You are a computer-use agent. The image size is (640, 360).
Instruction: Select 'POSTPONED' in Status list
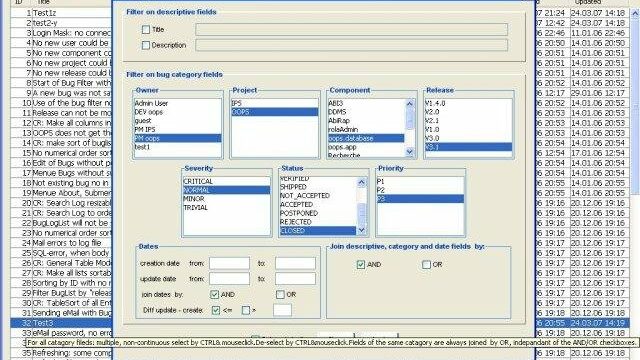318,213
